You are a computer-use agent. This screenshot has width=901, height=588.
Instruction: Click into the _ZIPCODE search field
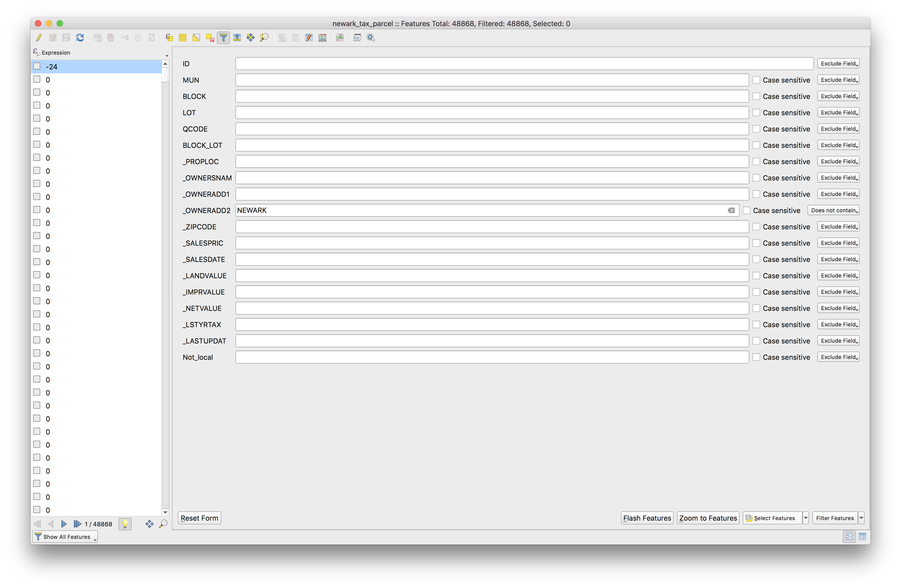492,227
